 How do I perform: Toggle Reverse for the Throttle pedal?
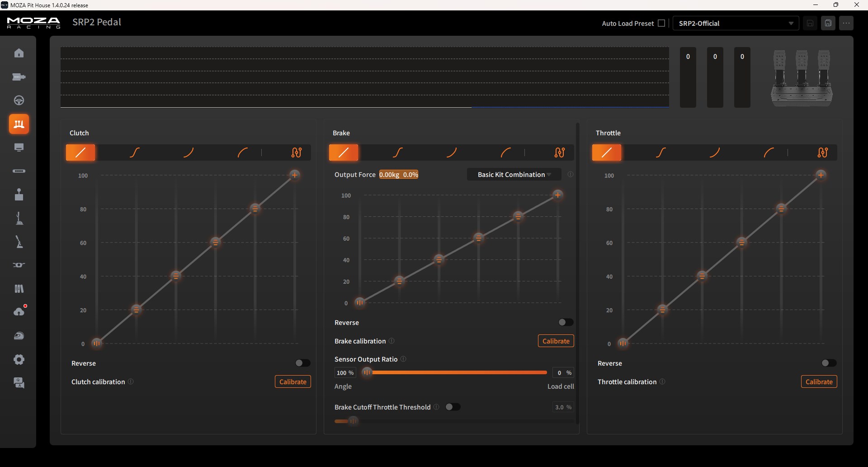tap(829, 363)
